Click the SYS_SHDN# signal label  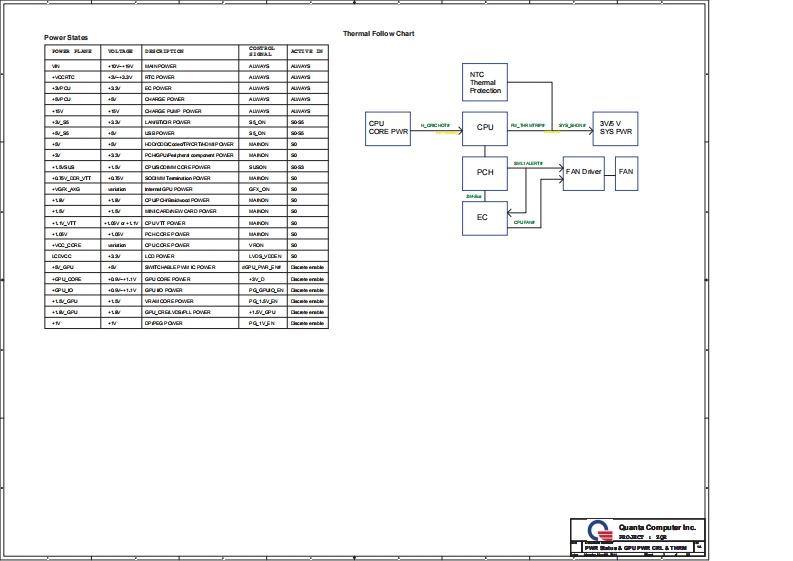pos(572,125)
